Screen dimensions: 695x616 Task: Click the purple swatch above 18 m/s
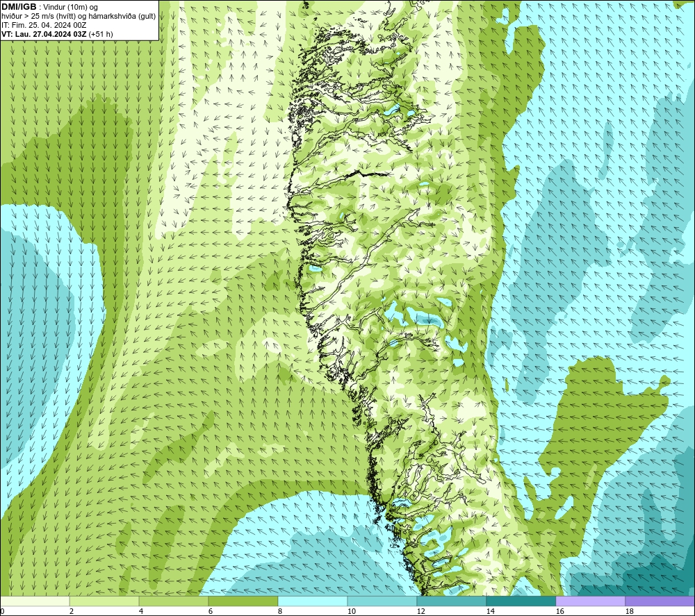point(660,601)
